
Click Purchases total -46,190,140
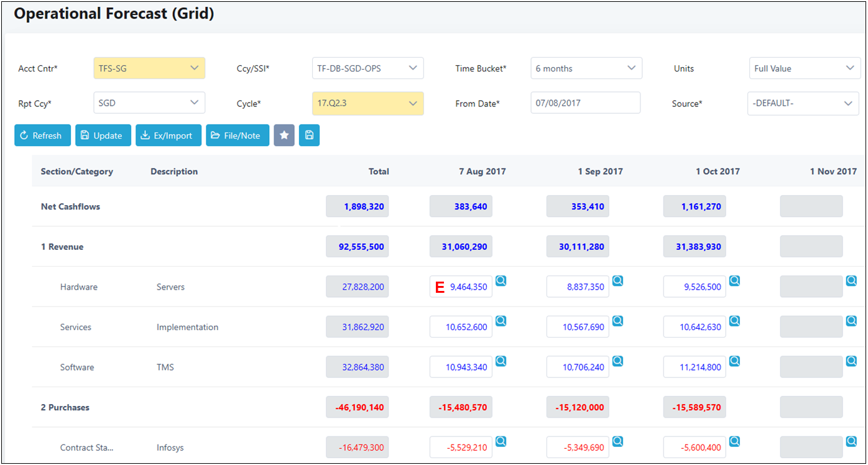pyautogui.click(x=358, y=407)
